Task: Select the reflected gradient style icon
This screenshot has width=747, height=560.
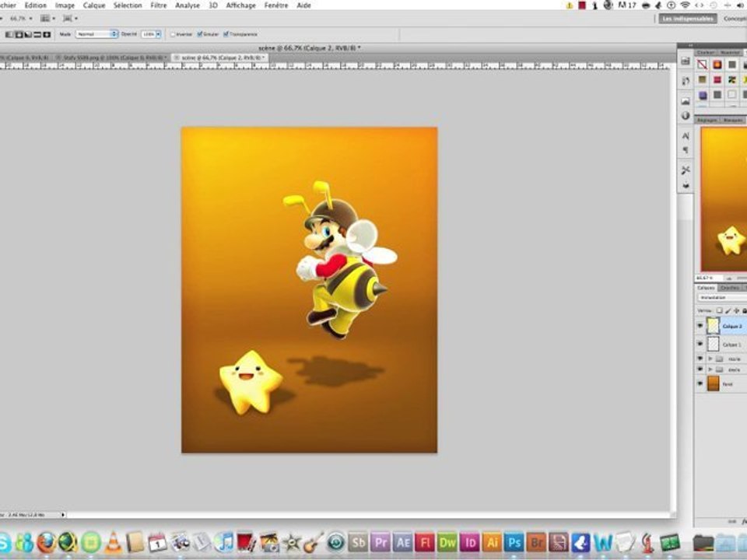Action: pyautogui.click(x=37, y=34)
